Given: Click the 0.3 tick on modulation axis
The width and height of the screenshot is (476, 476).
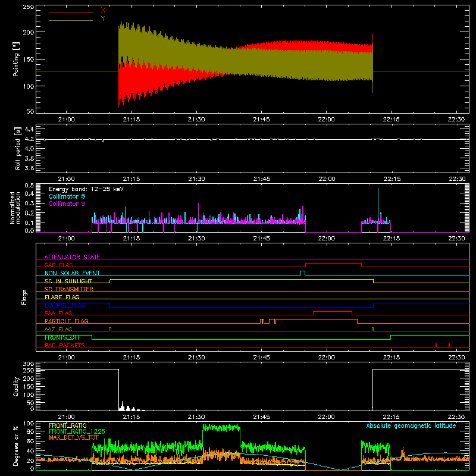Looking at the screenshot, I should coord(29,203).
